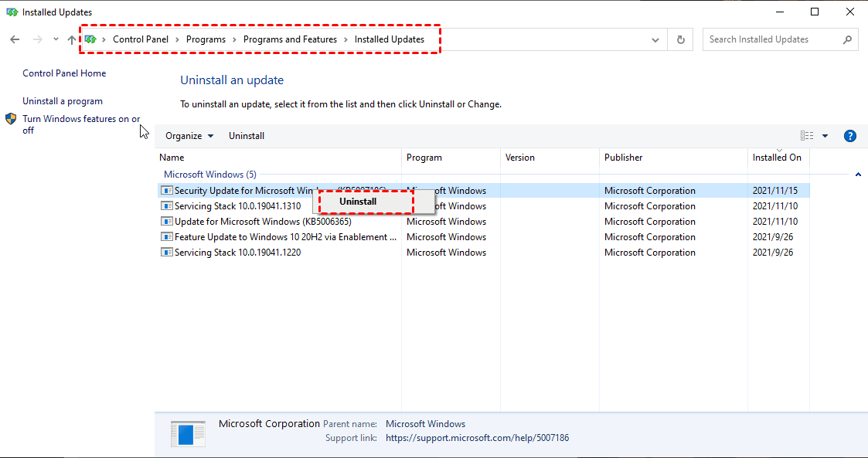
Task: Open Programs and Features breadcrumb
Action: [x=290, y=39]
